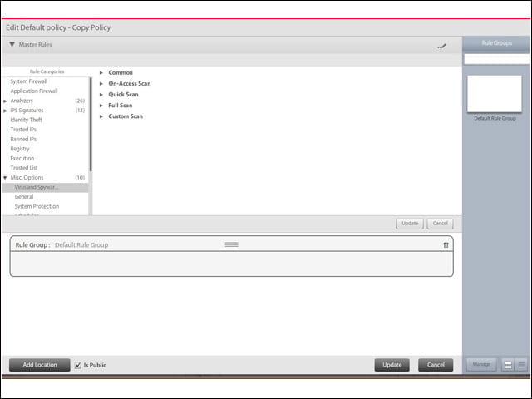Click the Default Rule Group name text
The height and width of the screenshot is (399, 532).
[x=81, y=244]
